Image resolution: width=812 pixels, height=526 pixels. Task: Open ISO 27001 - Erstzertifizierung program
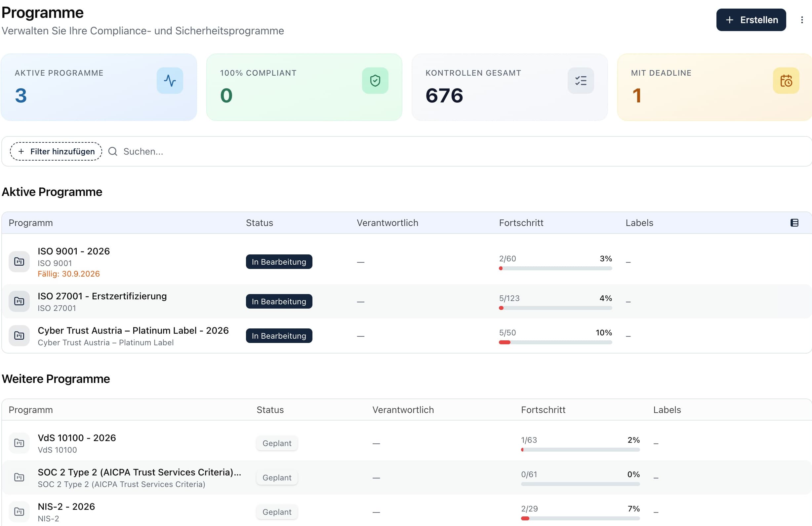[102, 296]
